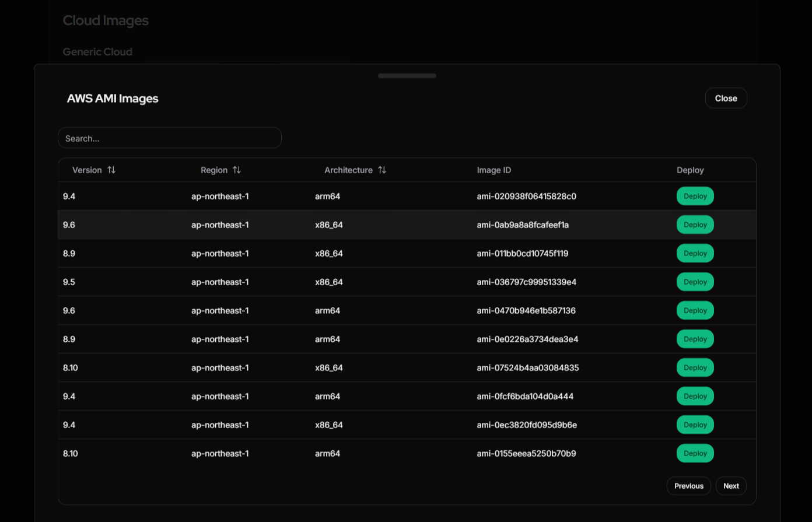Deploy image ami-0470b946e1b587136
The image size is (812, 522).
pos(695,311)
